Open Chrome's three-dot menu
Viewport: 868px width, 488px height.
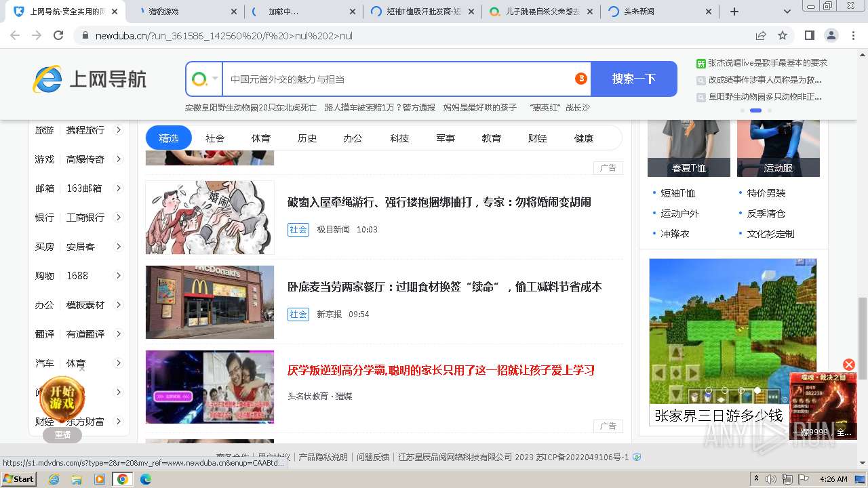tap(852, 35)
